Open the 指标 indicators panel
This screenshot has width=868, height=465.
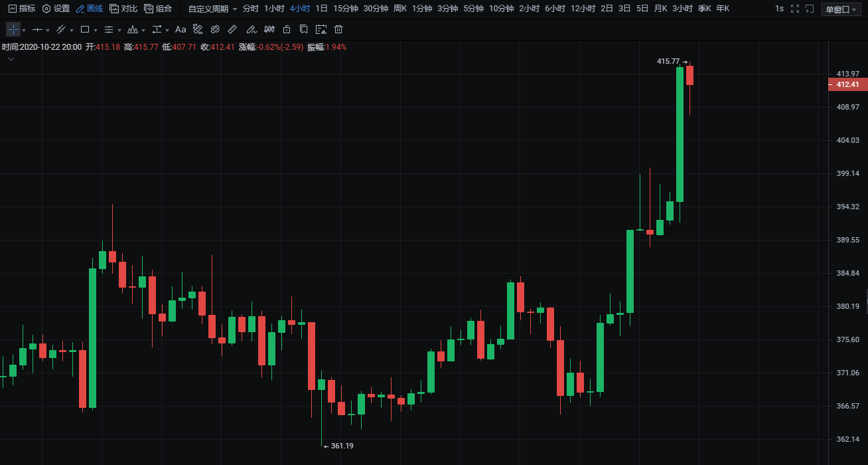click(x=22, y=9)
